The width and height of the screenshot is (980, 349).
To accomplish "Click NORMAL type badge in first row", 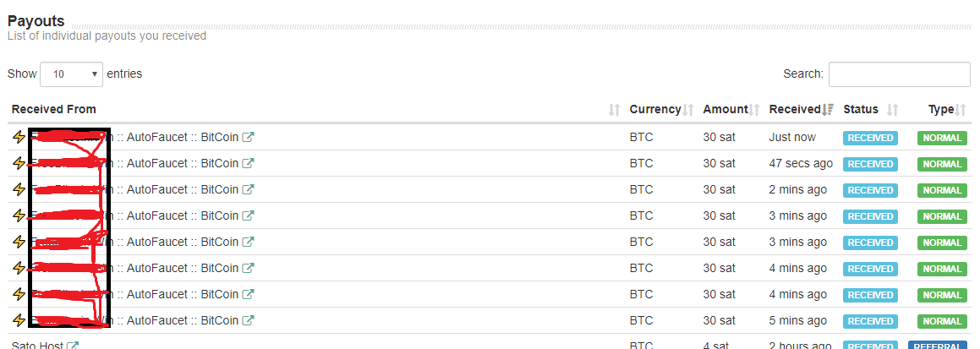I will [x=942, y=138].
